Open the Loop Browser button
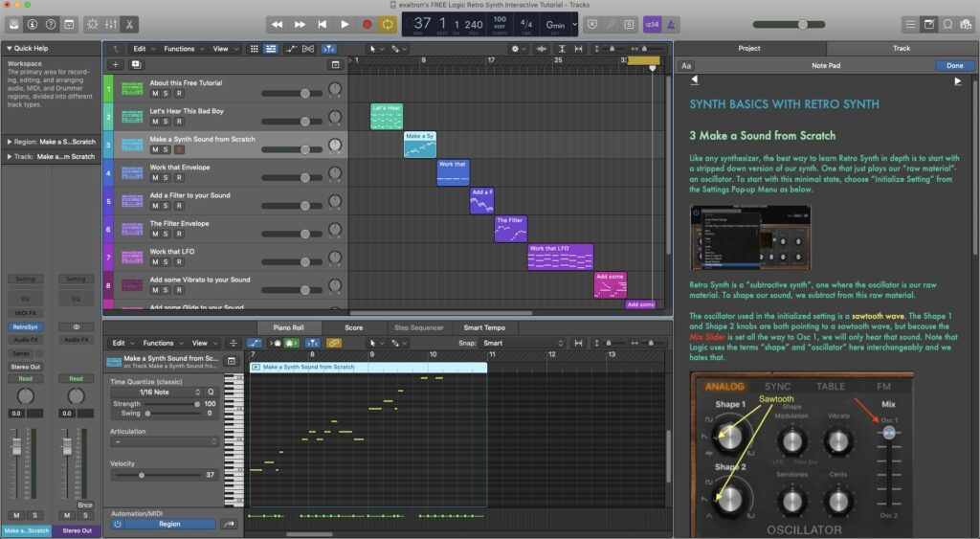The width and height of the screenshot is (980, 539). point(948,24)
